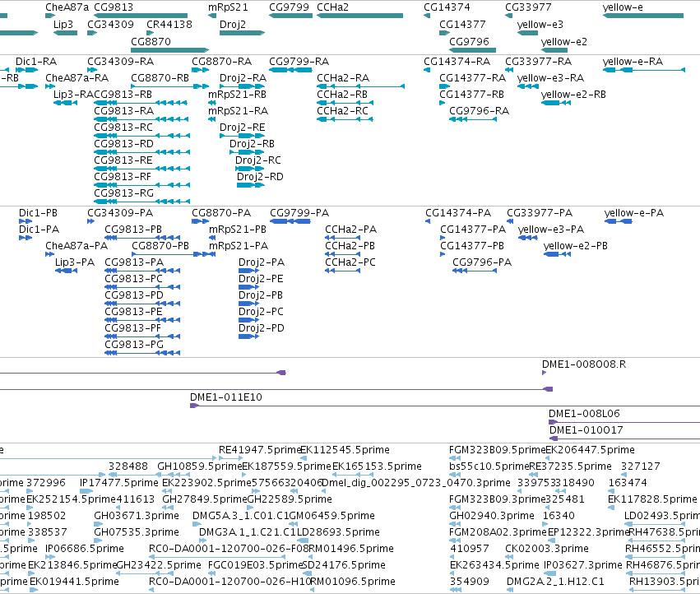Click the Lip3 gene label

(x=63, y=24)
